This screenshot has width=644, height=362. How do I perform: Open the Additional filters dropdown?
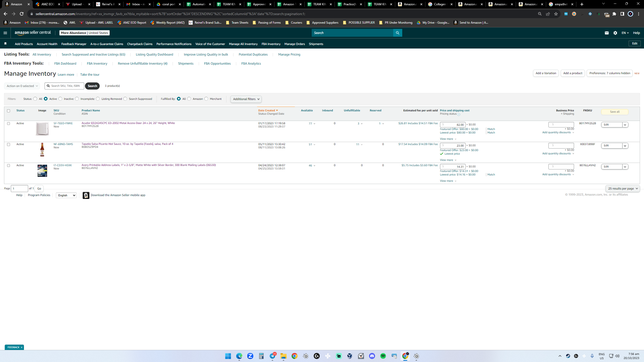pos(246,99)
